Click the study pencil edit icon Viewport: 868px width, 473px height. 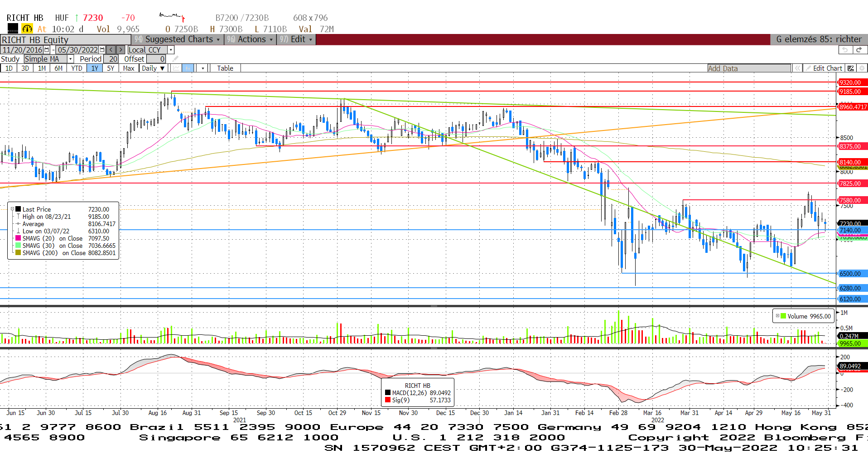[175, 59]
